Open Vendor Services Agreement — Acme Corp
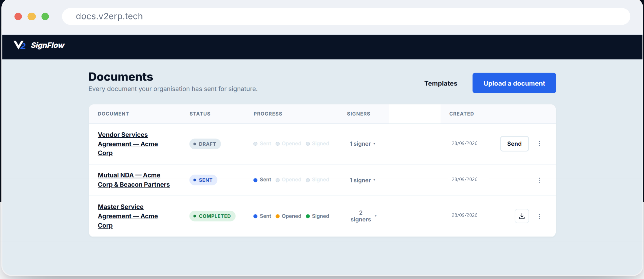644x279 pixels. (x=128, y=144)
